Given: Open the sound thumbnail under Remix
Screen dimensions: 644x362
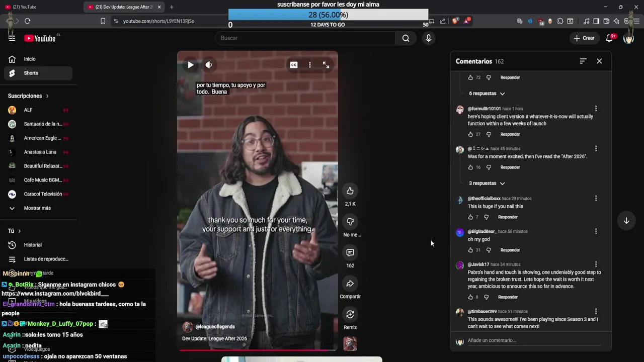Looking at the screenshot, I should pyautogui.click(x=350, y=344).
